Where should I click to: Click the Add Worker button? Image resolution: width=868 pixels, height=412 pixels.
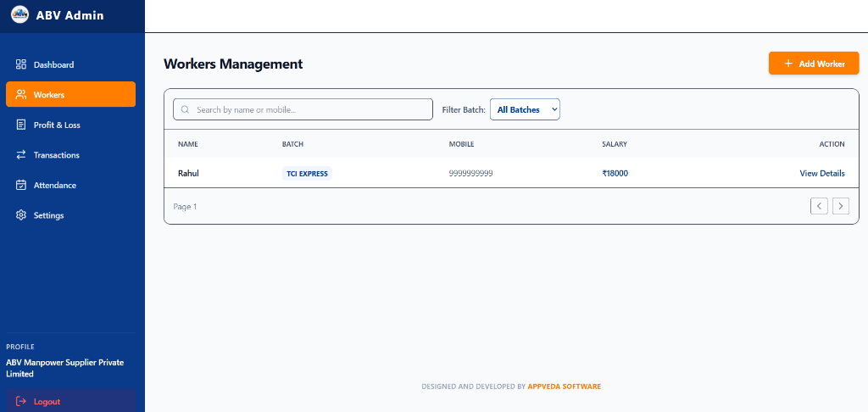(814, 64)
